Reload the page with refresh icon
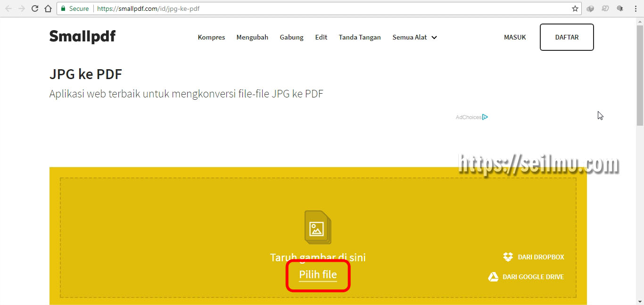Image resolution: width=644 pixels, height=305 pixels. coord(34,8)
